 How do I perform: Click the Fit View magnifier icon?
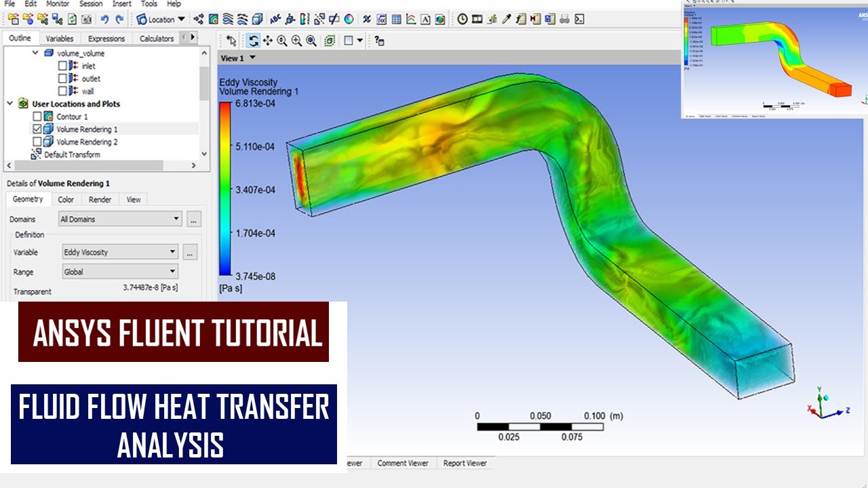(x=311, y=41)
